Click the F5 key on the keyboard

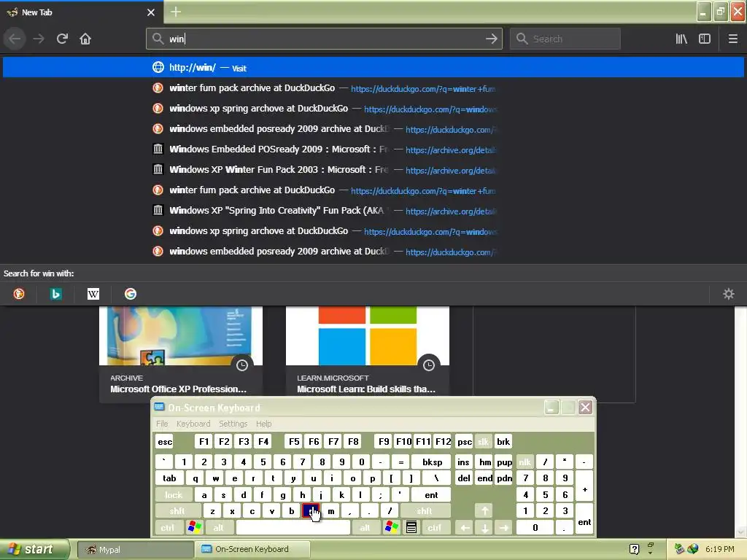click(294, 441)
